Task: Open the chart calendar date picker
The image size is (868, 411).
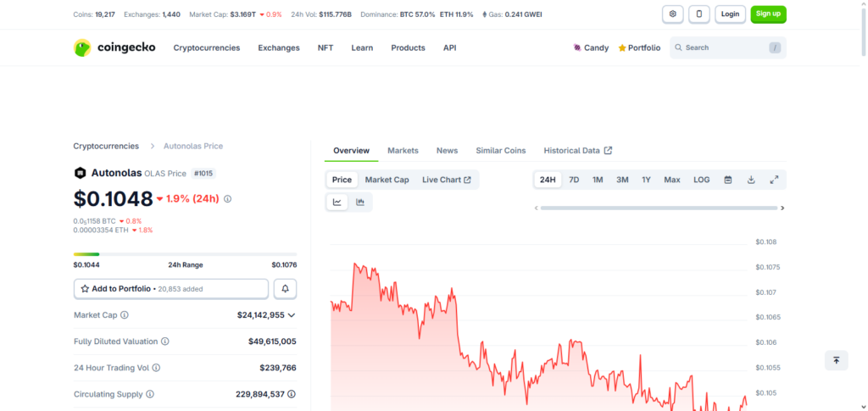Action: tap(728, 180)
